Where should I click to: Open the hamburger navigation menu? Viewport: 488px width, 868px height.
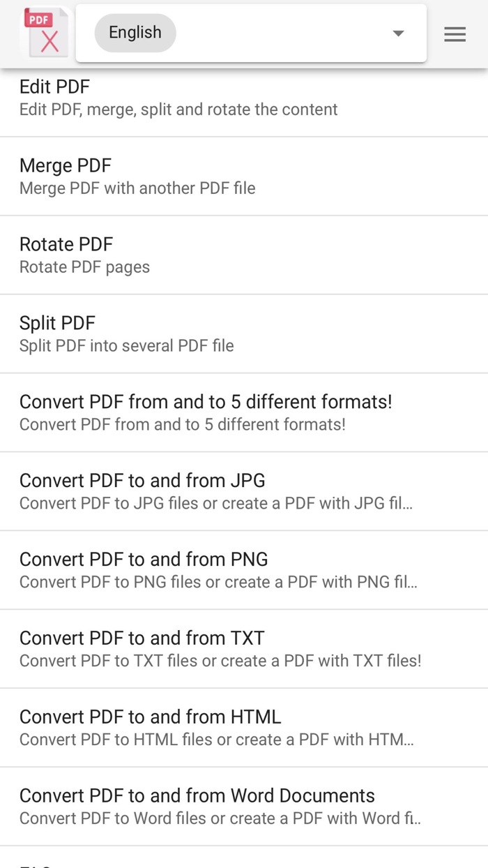pyautogui.click(x=455, y=33)
